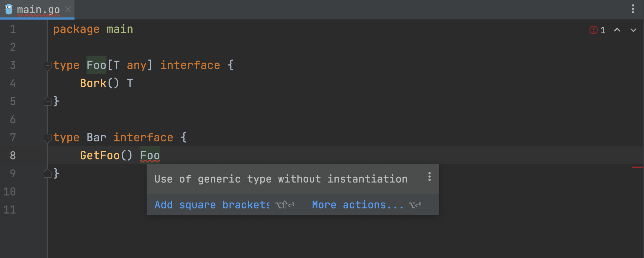Click the error count number 1
Image resolution: width=644 pixels, height=258 pixels.
pyautogui.click(x=603, y=30)
